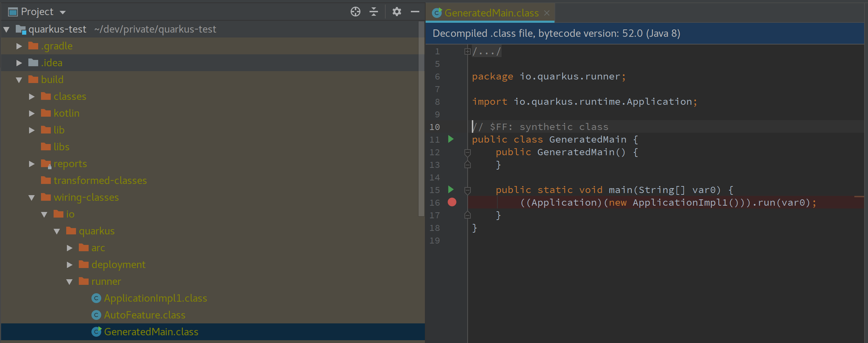This screenshot has width=868, height=343.
Task: Fold the main method on line 15
Action: tap(467, 190)
